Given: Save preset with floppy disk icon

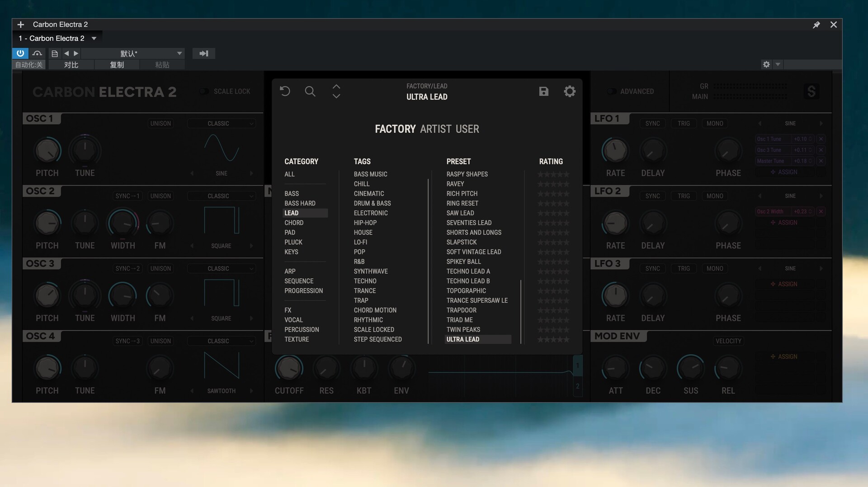Looking at the screenshot, I should click(544, 91).
